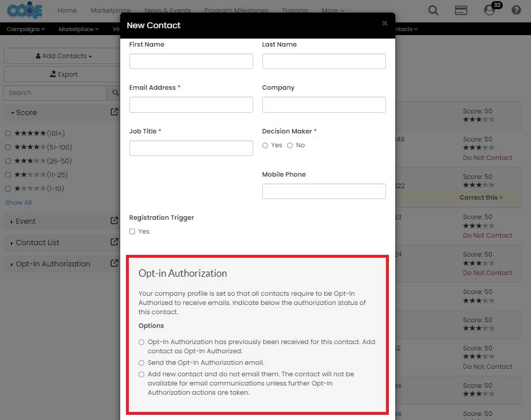Viewport: 531px width, 420px height.
Task: Open Contact List filter pop-out icon
Action: 114,242
